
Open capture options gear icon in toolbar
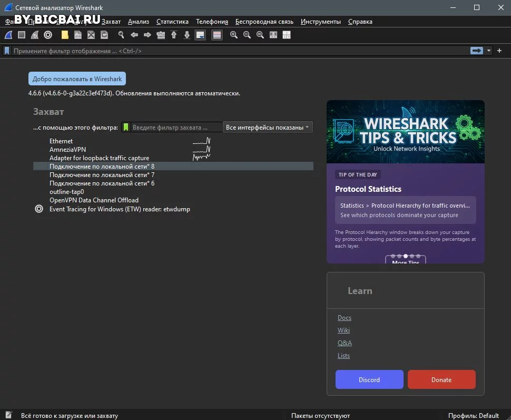48,35
